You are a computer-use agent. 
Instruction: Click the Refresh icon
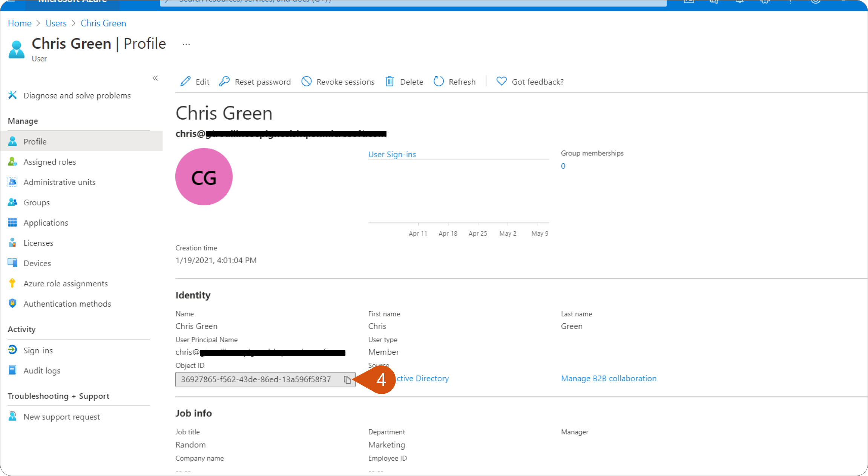coord(438,81)
